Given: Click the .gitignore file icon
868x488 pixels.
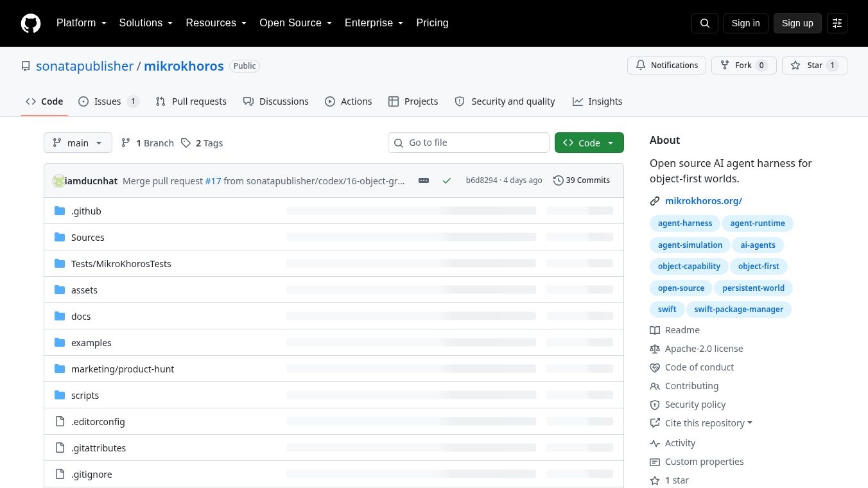Looking at the screenshot, I should [x=60, y=475].
